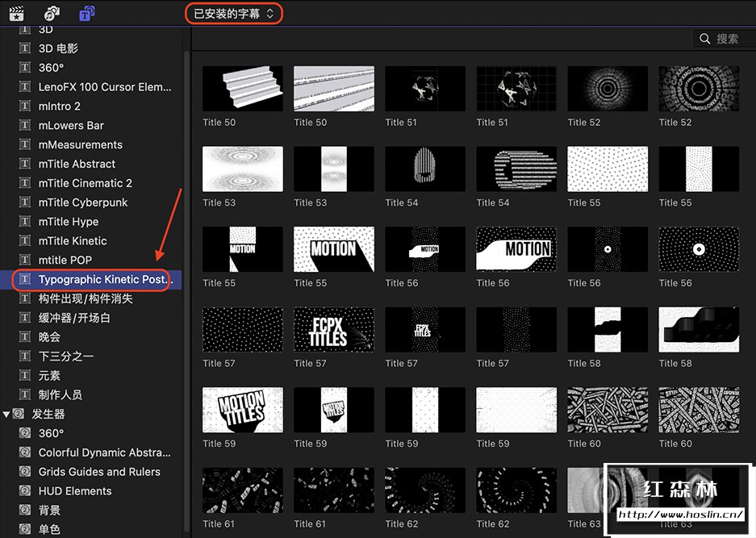Image resolution: width=756 pixels, height=538 pixels.
Task: Click the T icon beside mIntro 2
Action: coord(24,106)
